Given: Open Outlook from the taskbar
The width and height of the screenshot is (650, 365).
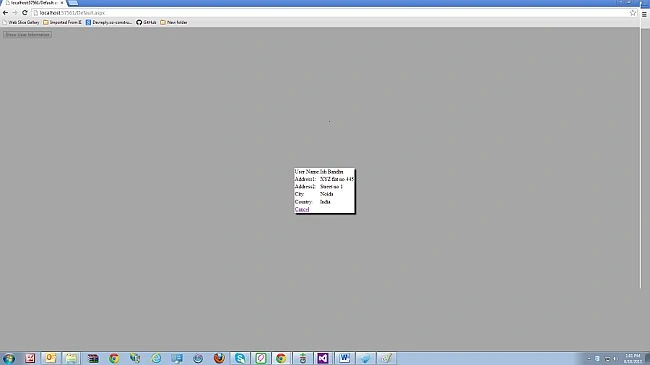Looking at the screenshot, I should 51,358.
